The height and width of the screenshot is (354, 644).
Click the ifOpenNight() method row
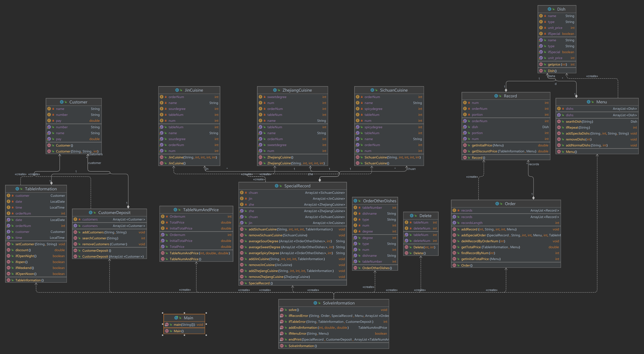pyautogui.click(x=26, y=256)
